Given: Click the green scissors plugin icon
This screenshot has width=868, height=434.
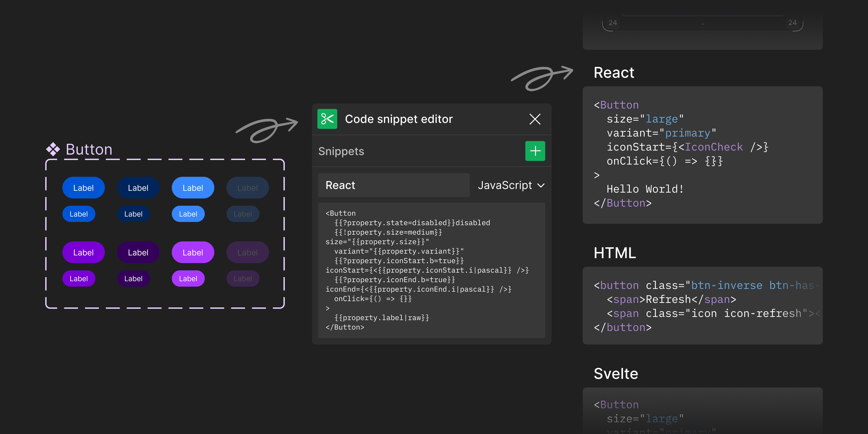Looking at the screenshot, I should point(327,119).
